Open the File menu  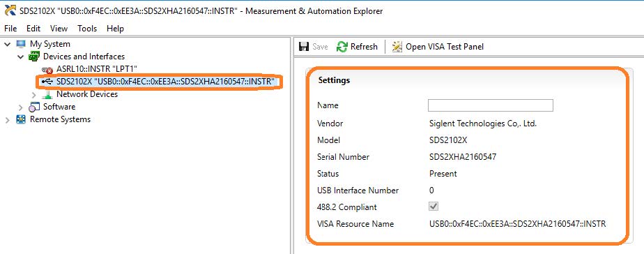click(x=10, y=29)
